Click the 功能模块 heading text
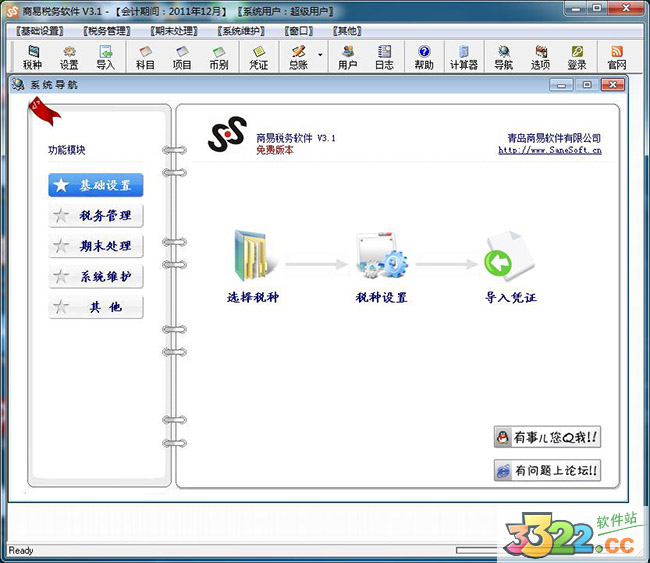 coord(67,150)
